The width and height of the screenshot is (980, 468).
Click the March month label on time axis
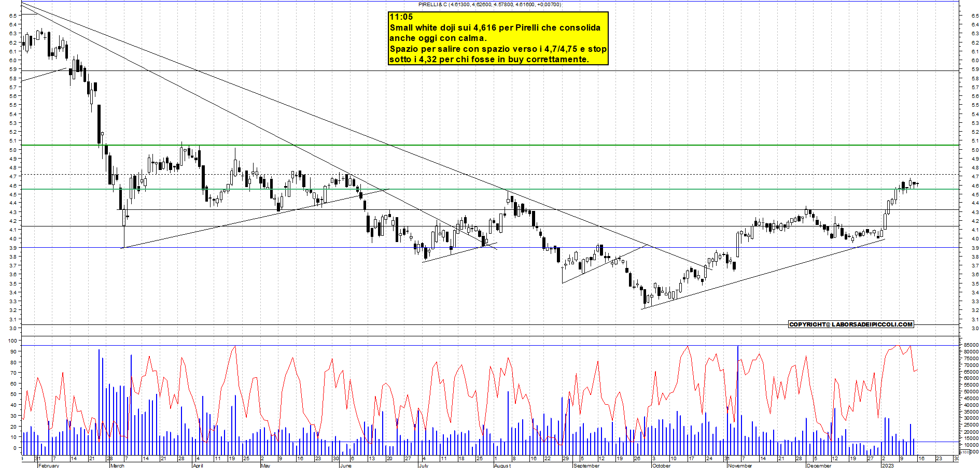coord(117,465)
